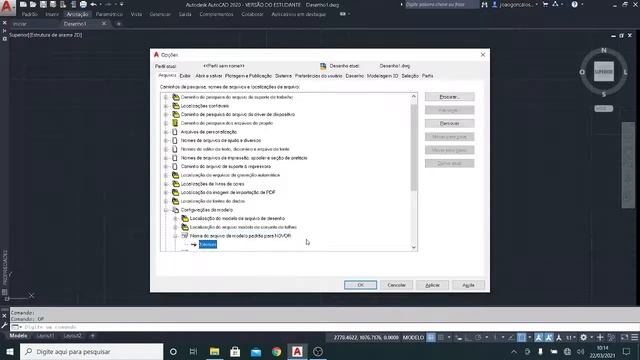This screenshot has width=640, height=360.
Task: Click the annotation monitor plus icon
Action: tap(600, 337)
